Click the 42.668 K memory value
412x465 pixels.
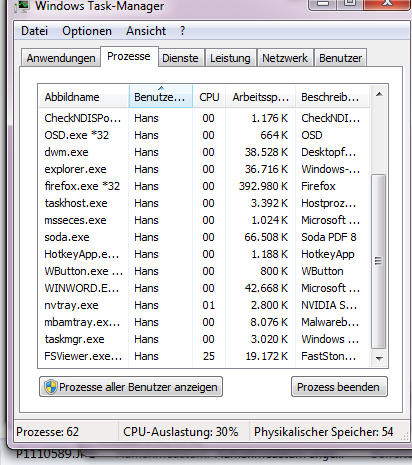point(266,288)
